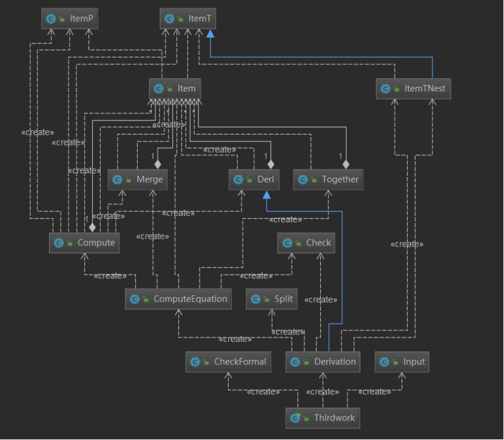Click the class icon on the ItemTNest node
The image size is (504, 440).
[385, 88]
